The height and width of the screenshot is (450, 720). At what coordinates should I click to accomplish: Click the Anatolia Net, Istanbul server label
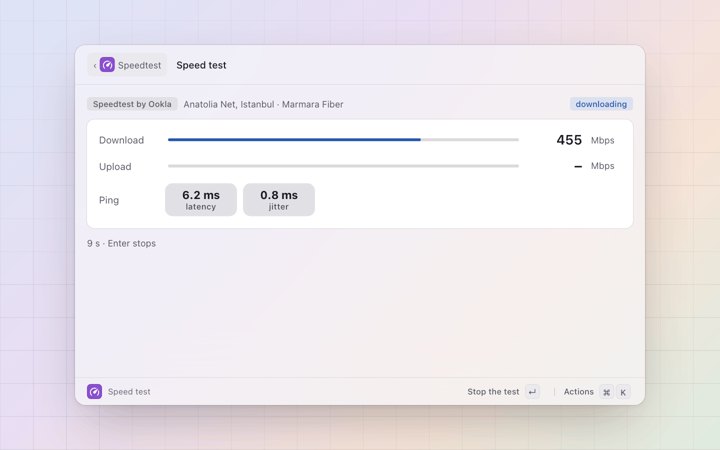coord(229,104)
